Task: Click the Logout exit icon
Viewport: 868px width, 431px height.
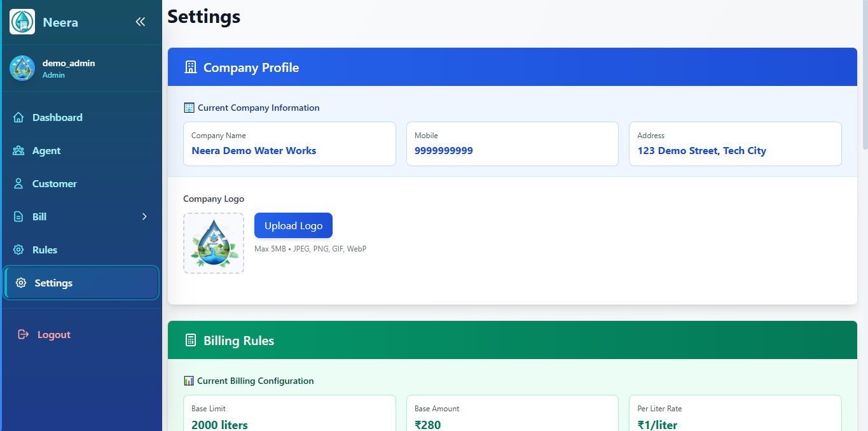Action: tap(24, 335)
